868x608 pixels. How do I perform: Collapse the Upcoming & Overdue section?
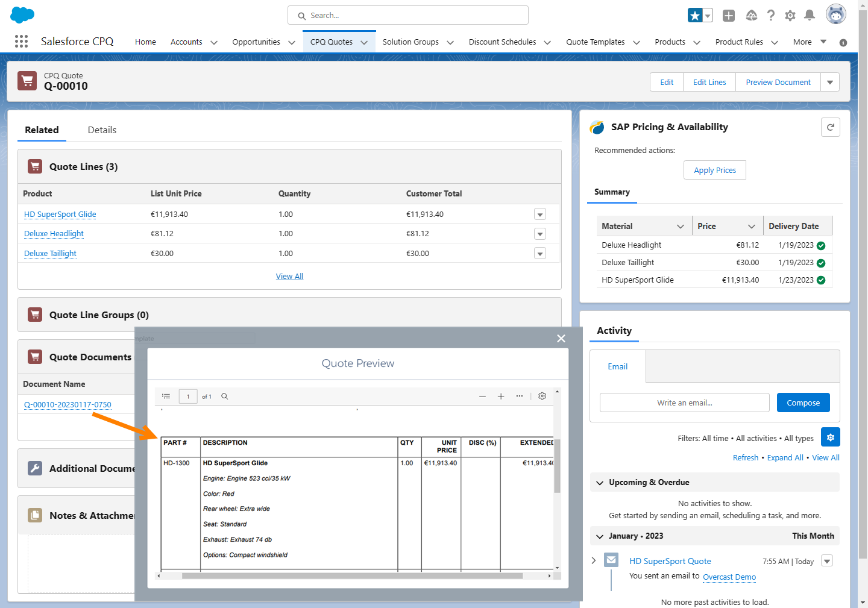tap(600, 483)
